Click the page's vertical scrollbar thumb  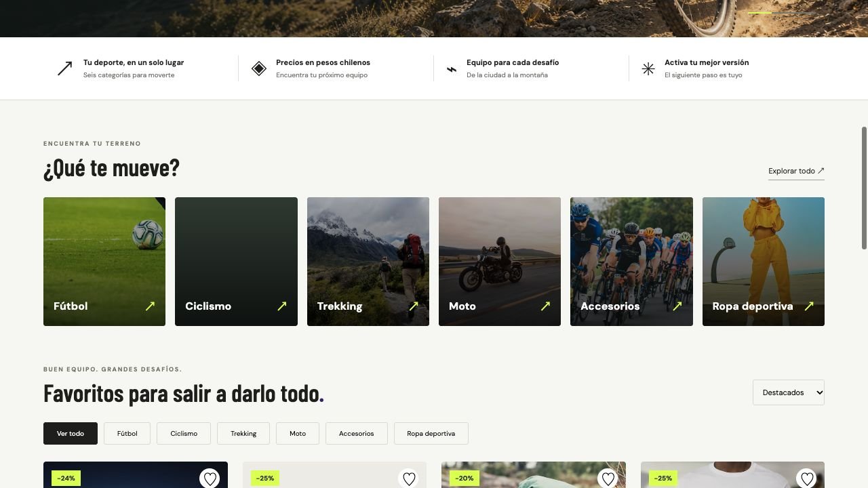(864, 188)
